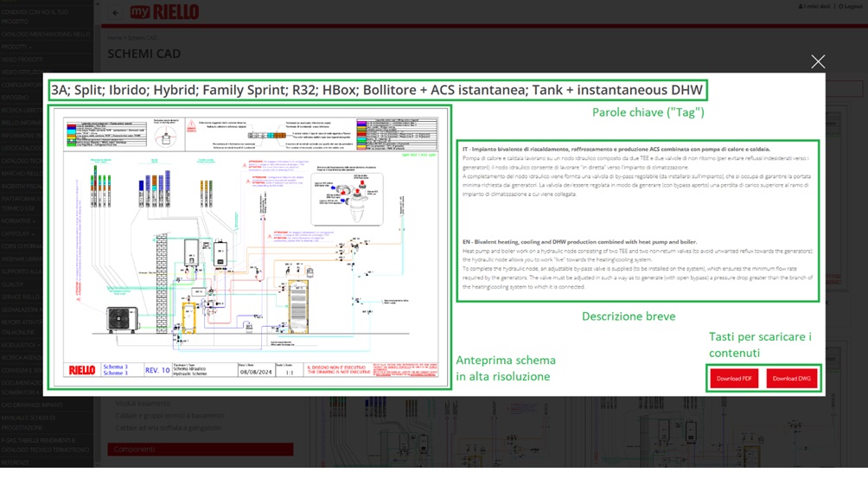
Task: Close the schema preview with the X
Action: click(818, 61)
